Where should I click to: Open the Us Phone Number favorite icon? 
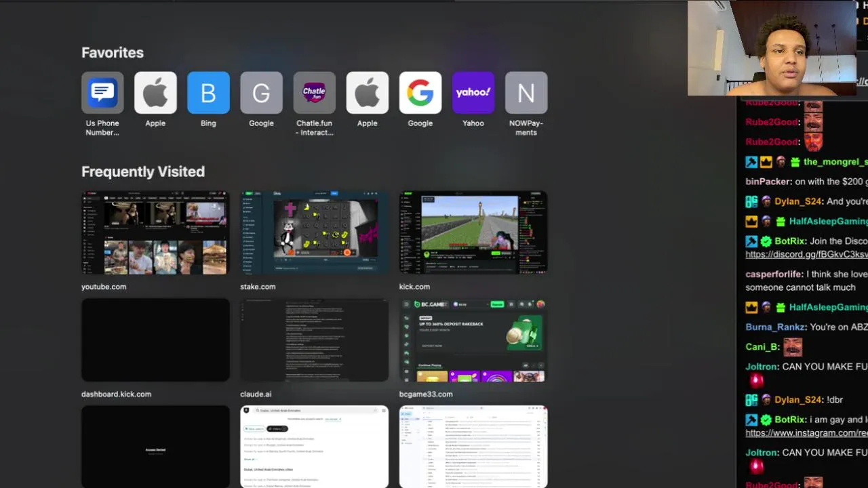(102, 93)
